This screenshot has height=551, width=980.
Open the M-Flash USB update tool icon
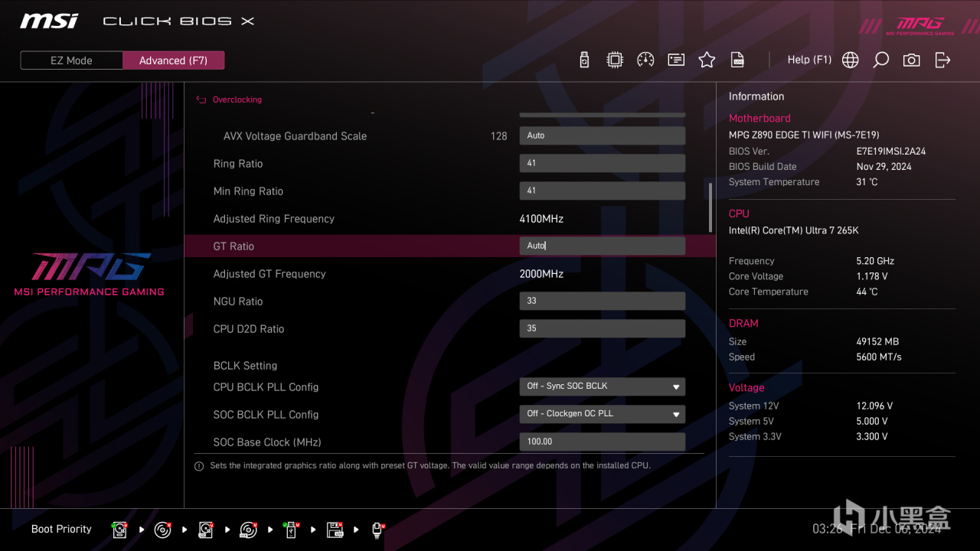click(x=584, y=60)
